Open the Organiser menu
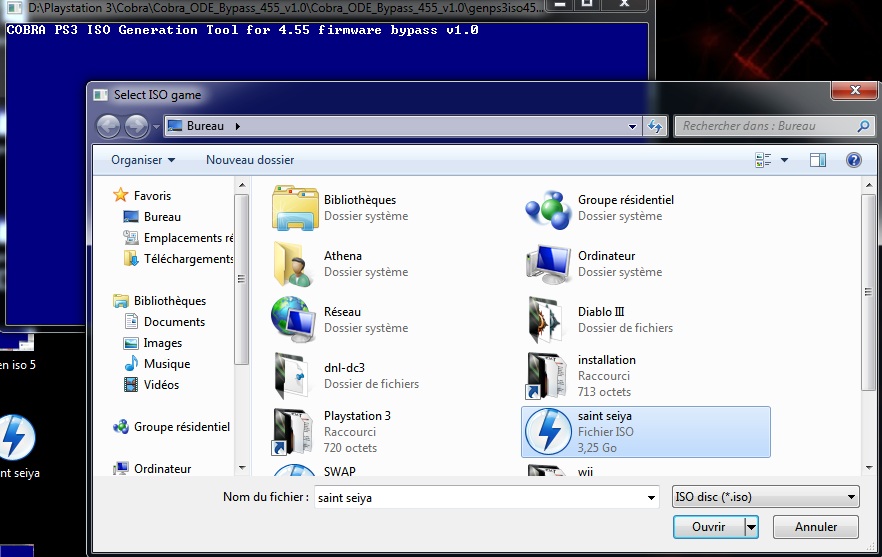The width and height of the screenshot is (882, 557). pyautogui.click(x=143, y=160)
